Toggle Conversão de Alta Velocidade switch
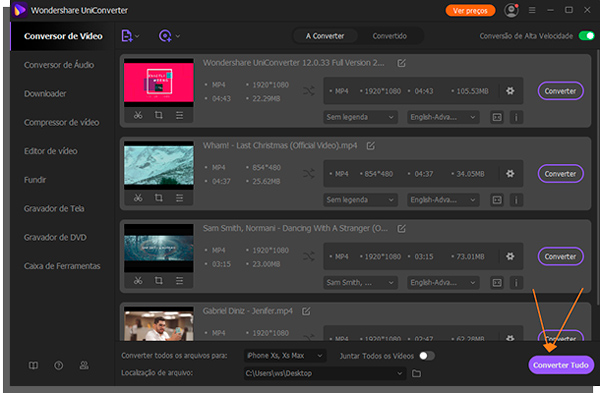 coord(586,36)
